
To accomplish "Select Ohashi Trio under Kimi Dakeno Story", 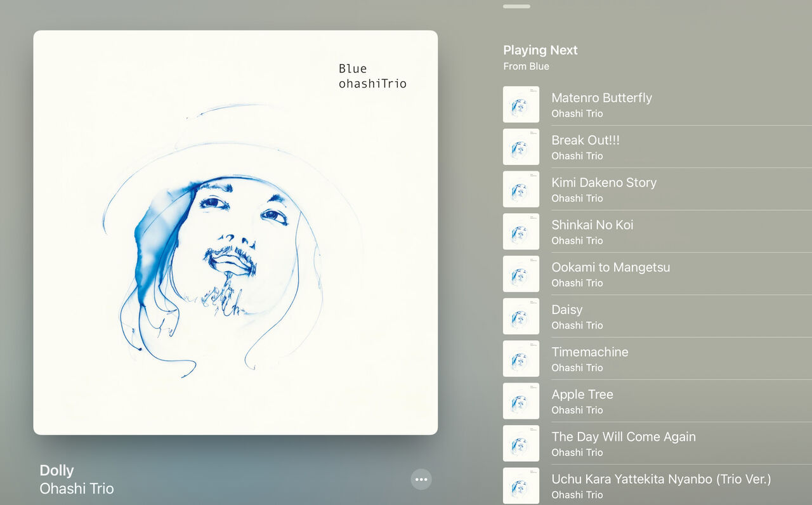I will coord(577,199).
